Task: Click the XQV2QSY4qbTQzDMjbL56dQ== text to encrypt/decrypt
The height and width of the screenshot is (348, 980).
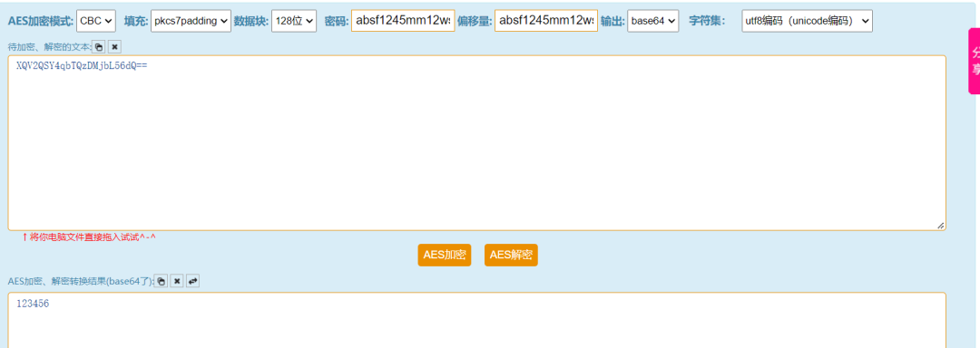Action: (82, 66)
